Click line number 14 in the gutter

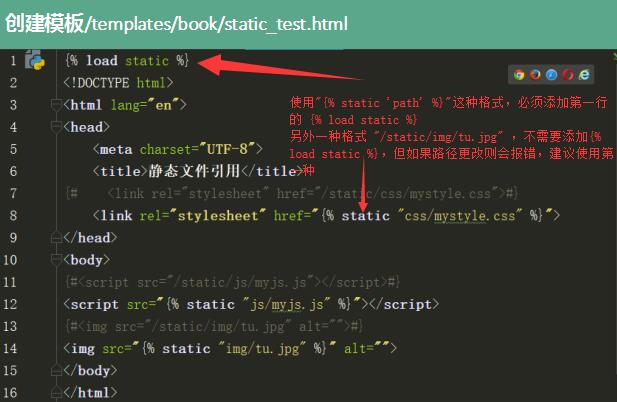point(10,349)
